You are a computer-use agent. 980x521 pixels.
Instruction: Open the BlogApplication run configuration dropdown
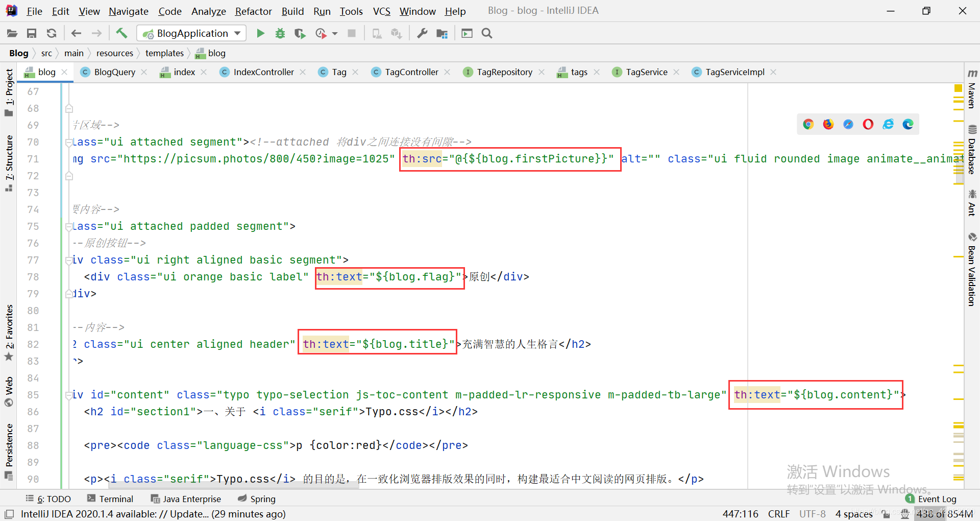click(x=192, y=34)
